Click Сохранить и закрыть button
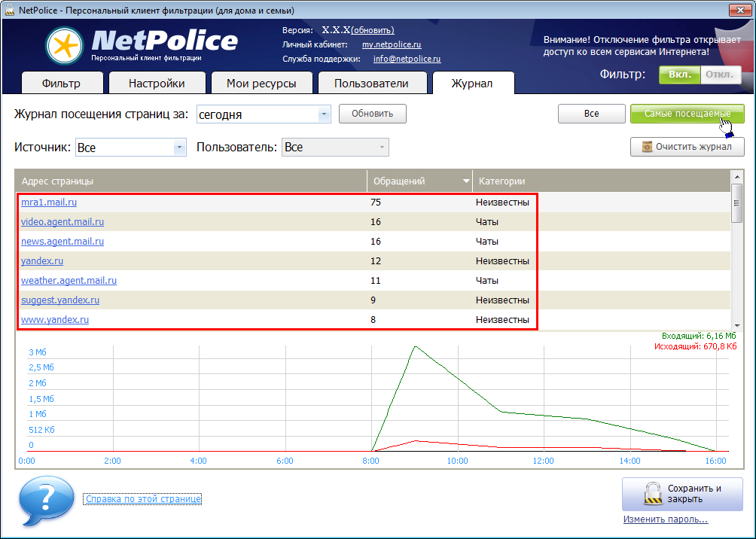The height and width of the screenshot is (539, 756). 682,494
